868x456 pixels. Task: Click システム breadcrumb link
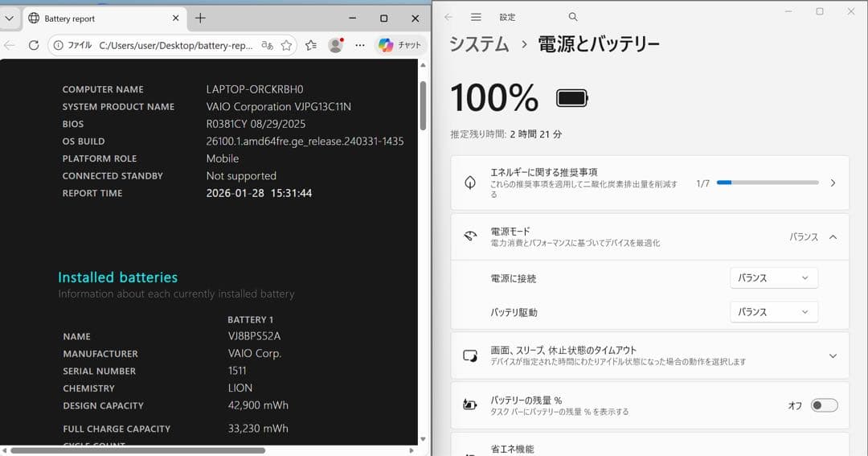[x=479, y=43]
